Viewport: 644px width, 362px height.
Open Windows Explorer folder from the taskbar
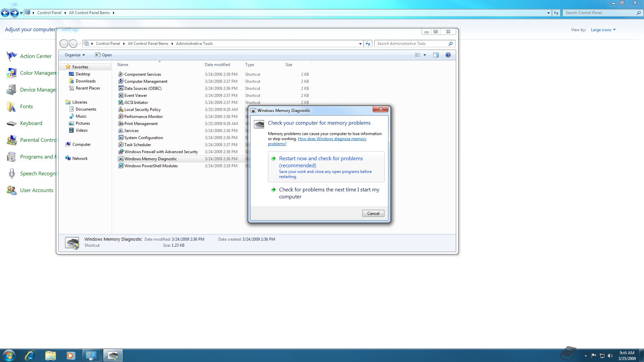click(x=50, y=355)
